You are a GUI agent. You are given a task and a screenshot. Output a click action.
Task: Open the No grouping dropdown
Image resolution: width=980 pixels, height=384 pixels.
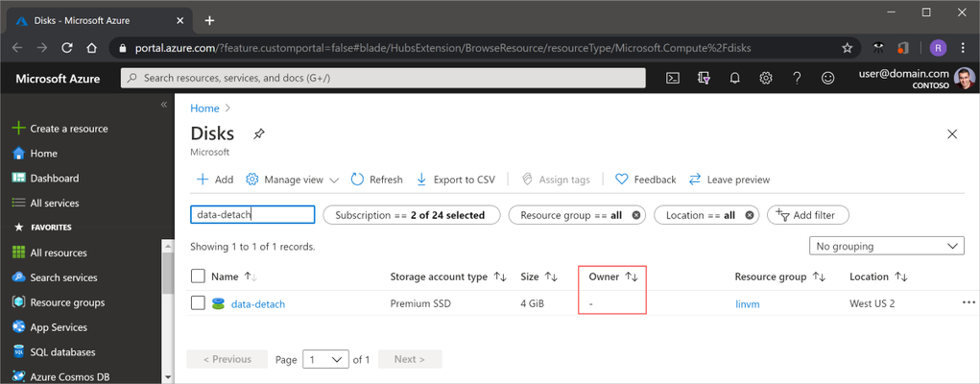tap(886, 247)
